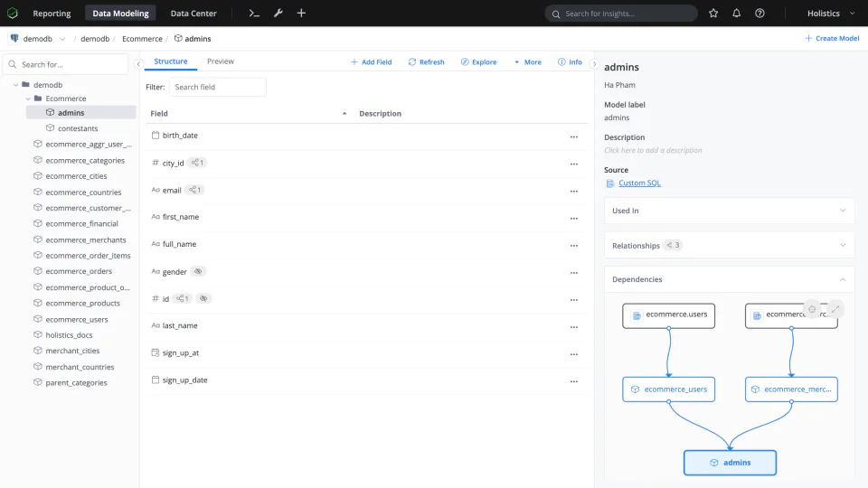This screenshot has width=868, height=488.
Task: Open the help question mark icon
Action: pyautogui.click(x=759, y=14)
